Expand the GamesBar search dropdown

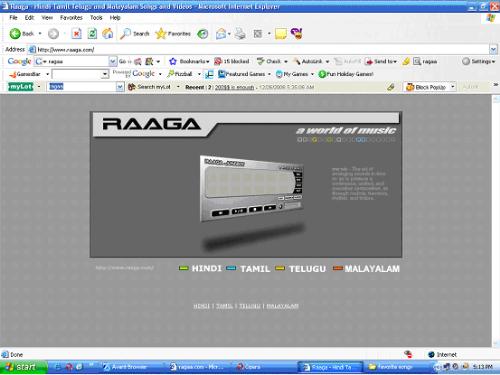click(105, 74)
